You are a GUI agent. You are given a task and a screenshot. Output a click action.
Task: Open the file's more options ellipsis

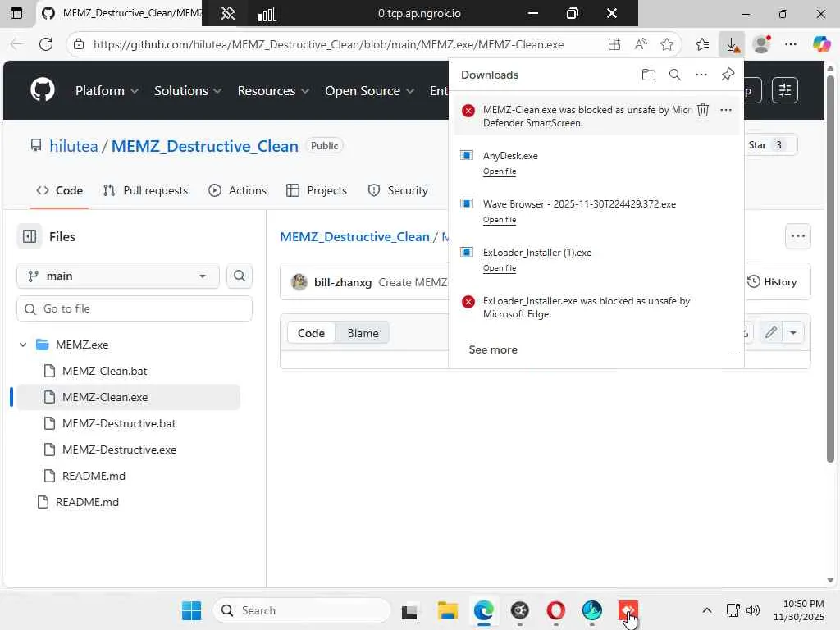click(x=797, y=236)
